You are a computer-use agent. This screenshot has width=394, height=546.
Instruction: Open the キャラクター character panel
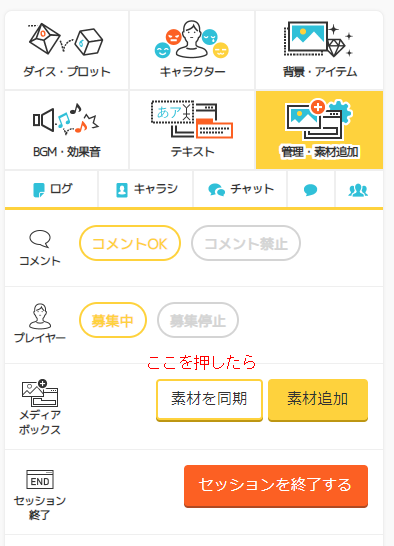192,50
